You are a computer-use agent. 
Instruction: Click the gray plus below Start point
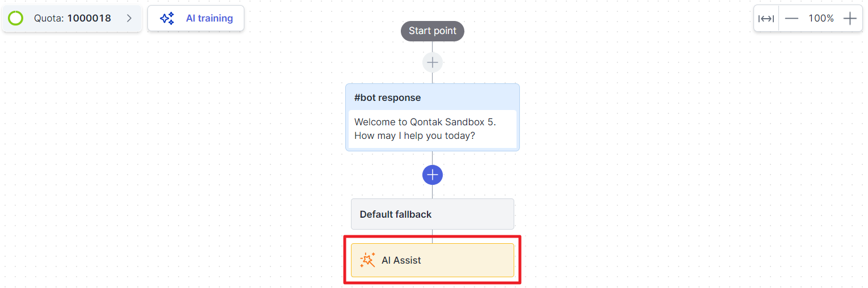pos(432,62)
